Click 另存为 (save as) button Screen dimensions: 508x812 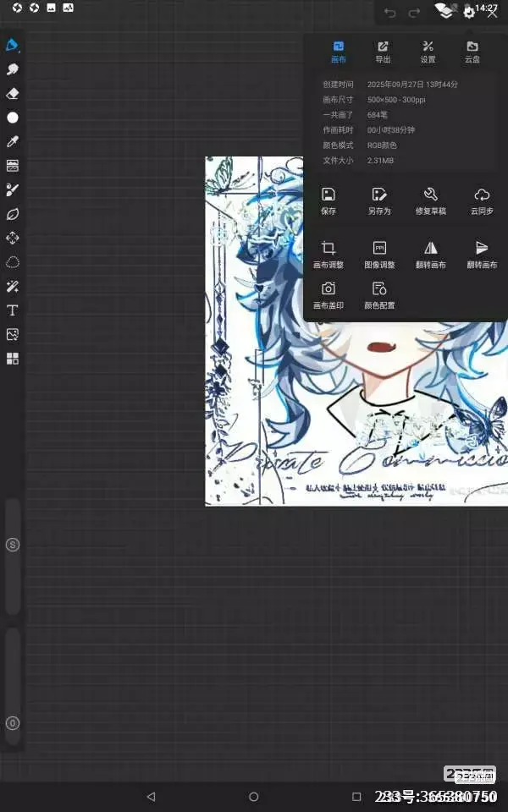tap(379, 201)
